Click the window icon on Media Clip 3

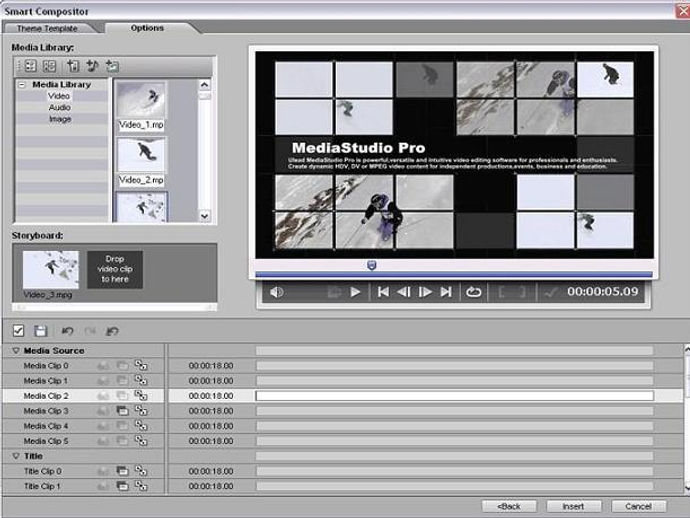coord(122,411)
